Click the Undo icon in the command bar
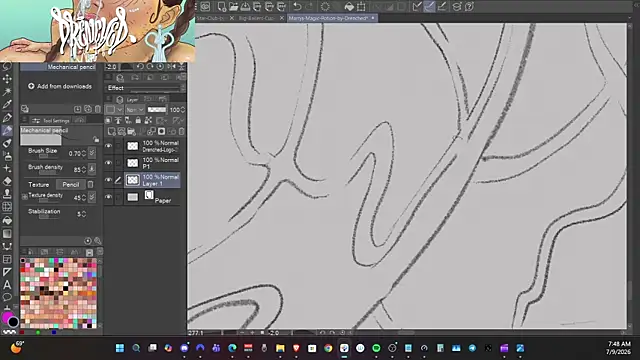The width and height of the screenshot is (640, 360). (298, 7)
